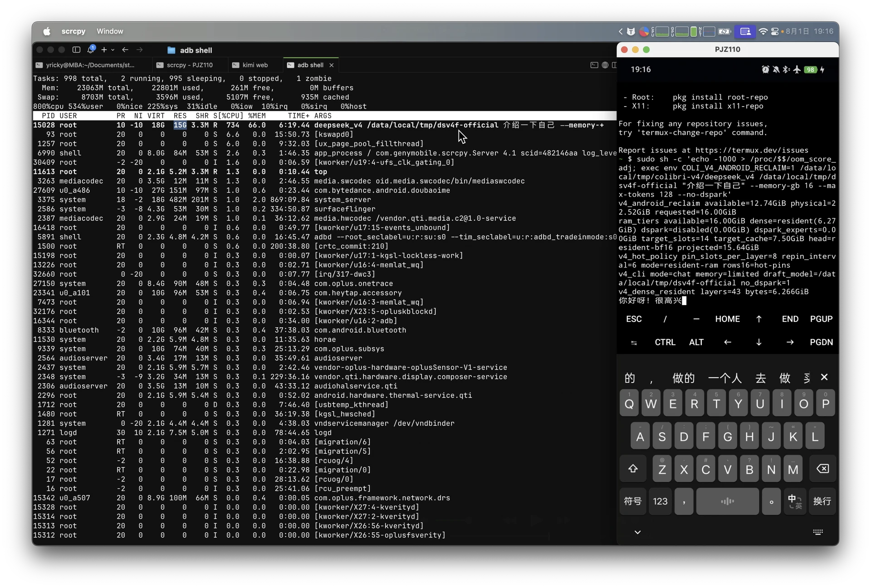Toggle Chinese/English input language key
The image size is (871, 588).
click(795, 501)
